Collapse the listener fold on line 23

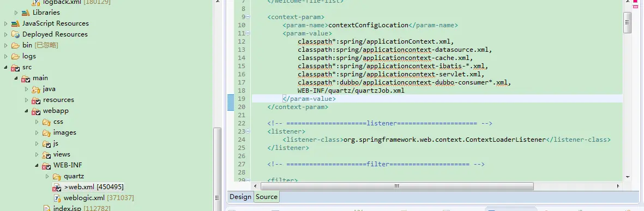pos(248,131)
